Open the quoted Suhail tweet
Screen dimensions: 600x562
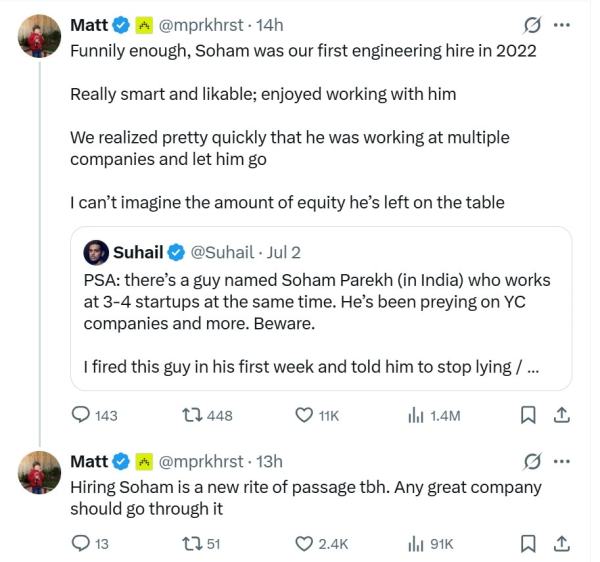tap(321, 308)
